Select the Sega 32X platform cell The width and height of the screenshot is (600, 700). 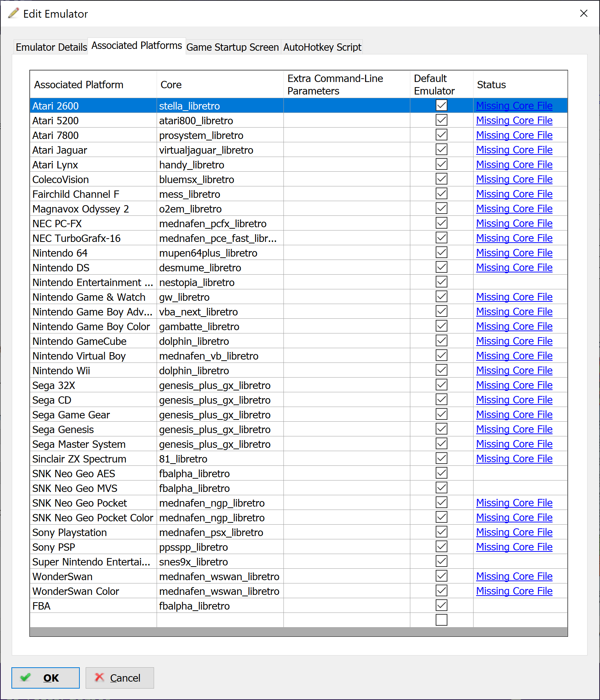tap(93, 385)
